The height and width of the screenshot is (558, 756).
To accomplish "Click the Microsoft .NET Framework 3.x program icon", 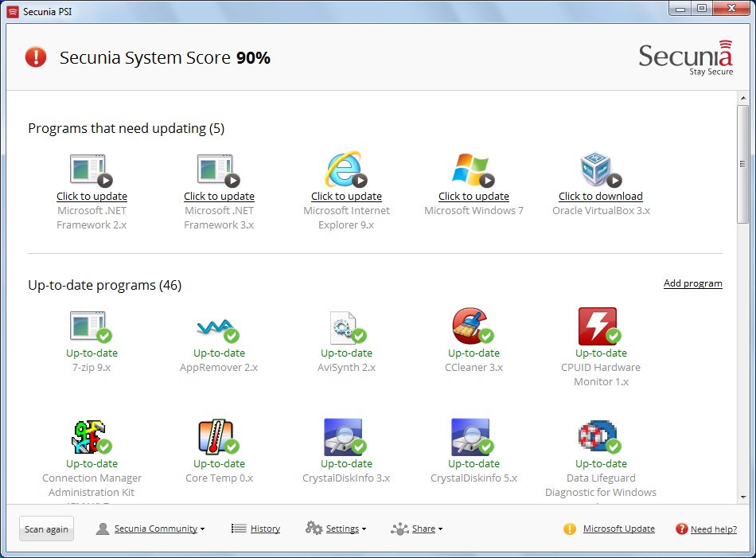I will point(218,170).
